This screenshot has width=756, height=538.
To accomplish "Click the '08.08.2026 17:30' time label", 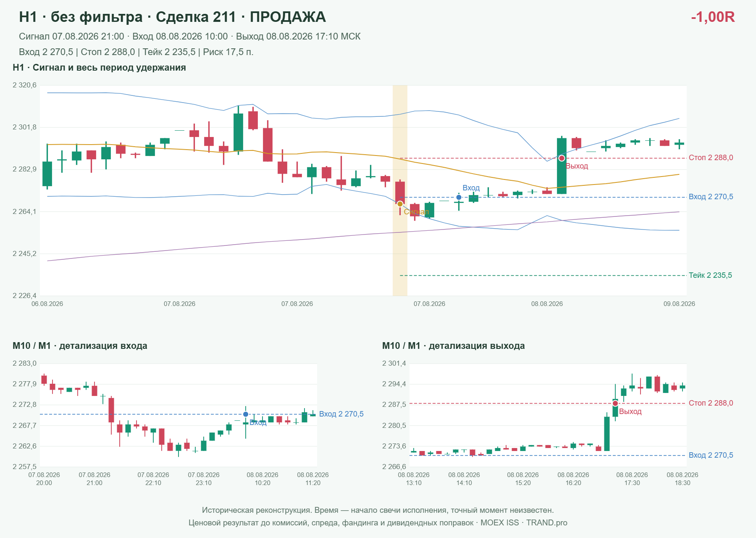I will coord(632,479).
